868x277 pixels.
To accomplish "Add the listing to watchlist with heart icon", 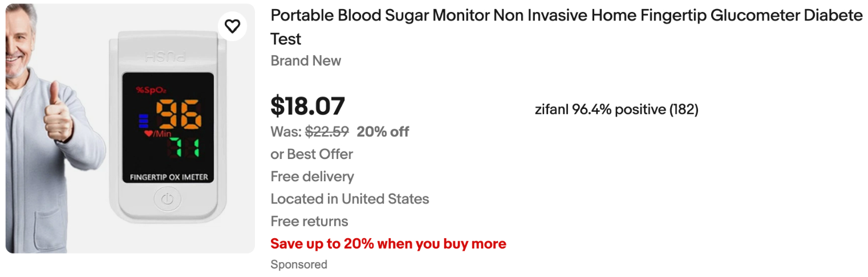I will (x=232, y=26).
